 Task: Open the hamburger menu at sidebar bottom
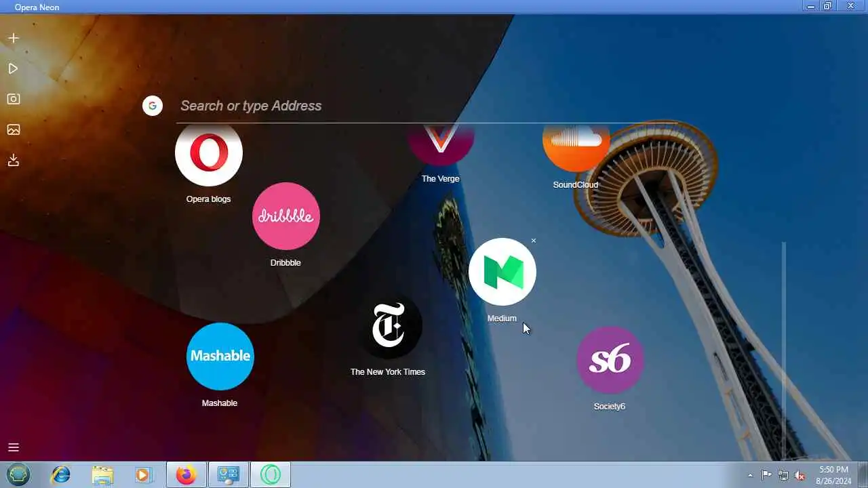[13, 447]
